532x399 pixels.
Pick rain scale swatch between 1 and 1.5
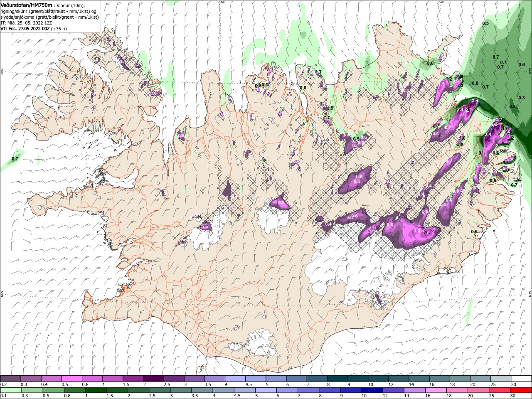[96, 390]
